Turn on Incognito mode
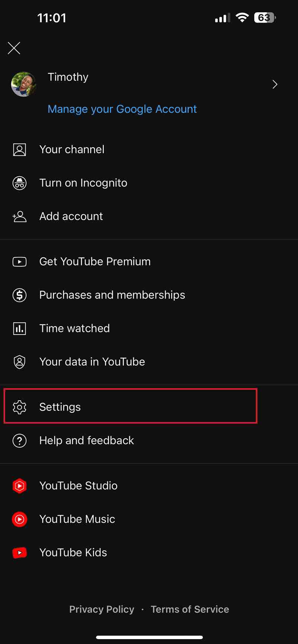Viewport: 298px width, 644px height. point(149,183)
